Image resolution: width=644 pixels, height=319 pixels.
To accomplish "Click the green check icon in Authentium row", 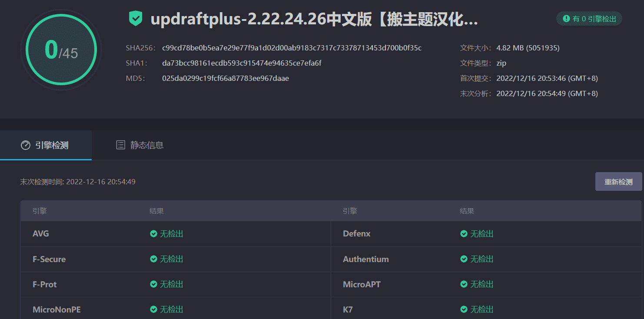I will [x=464, y=259].
